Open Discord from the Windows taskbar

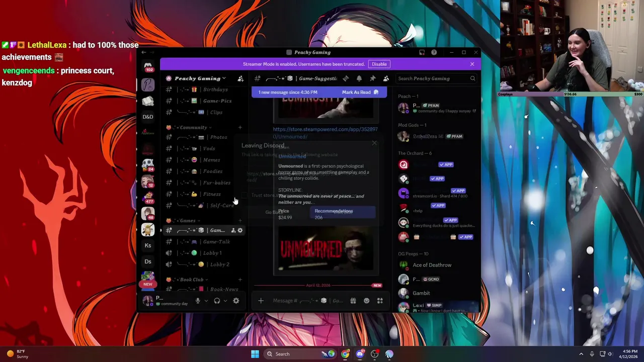point(360,354)
